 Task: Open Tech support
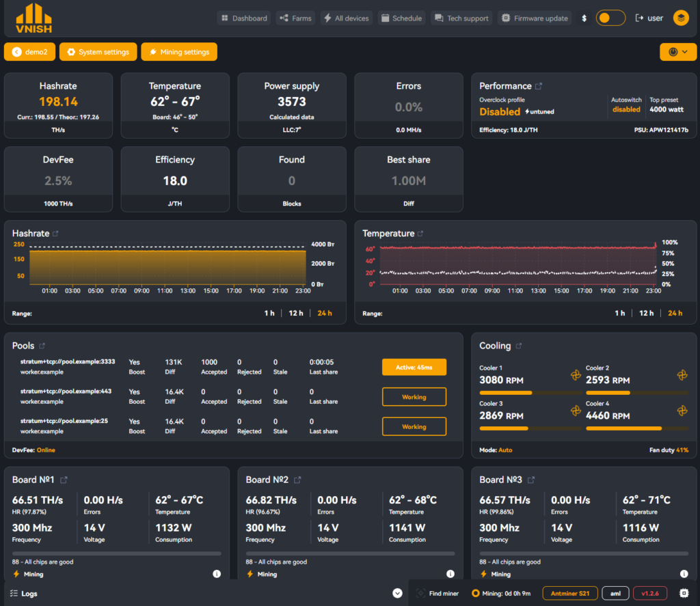point(461,18)
